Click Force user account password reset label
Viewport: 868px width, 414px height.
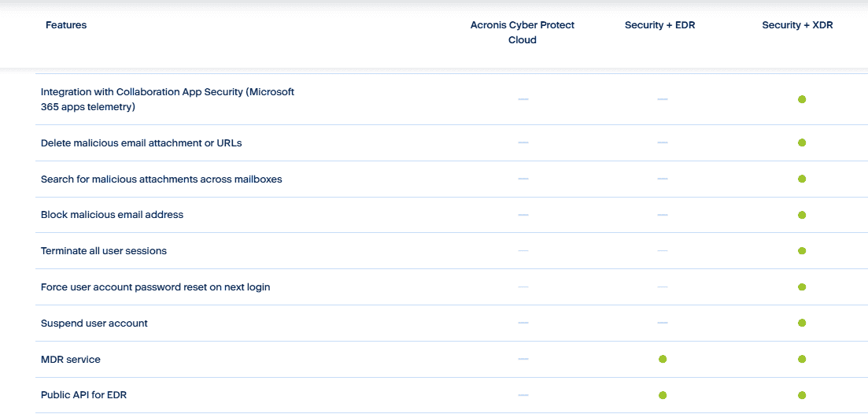pyautogui.click(x=156, y=287)
